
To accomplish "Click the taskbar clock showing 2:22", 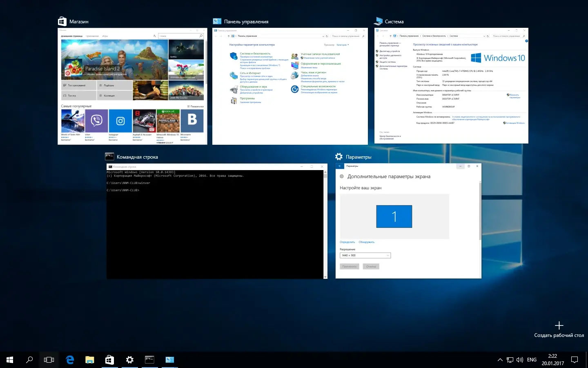I will tap(553, 360).
